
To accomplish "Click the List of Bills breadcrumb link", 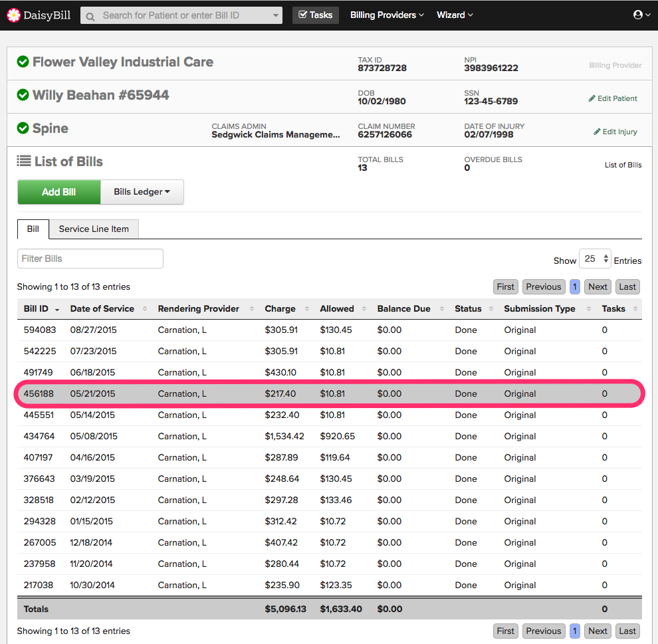I will coord(623,165).
